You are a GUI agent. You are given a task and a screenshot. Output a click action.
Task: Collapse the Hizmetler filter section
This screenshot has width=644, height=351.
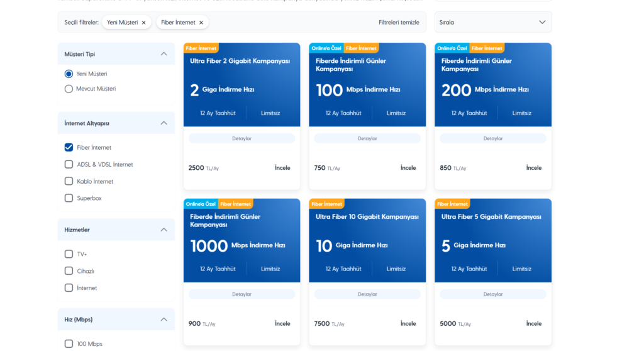164,230
